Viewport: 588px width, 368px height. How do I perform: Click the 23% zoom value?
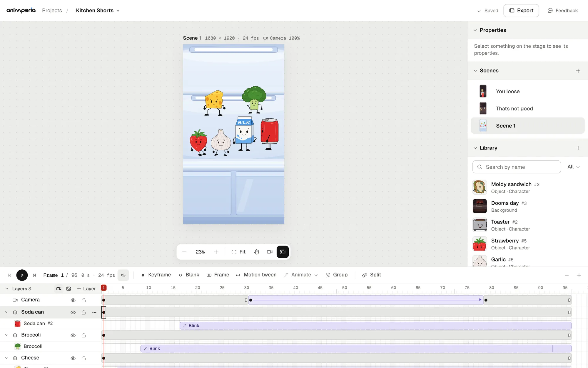tap(200, 252)
